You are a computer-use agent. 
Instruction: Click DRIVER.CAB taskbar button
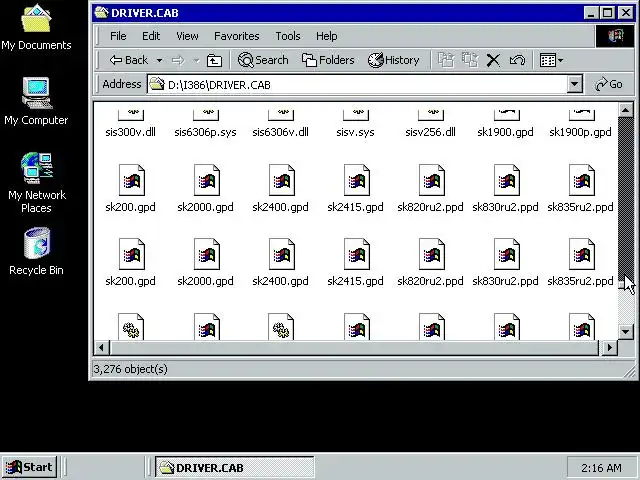[x=234, y=467]
